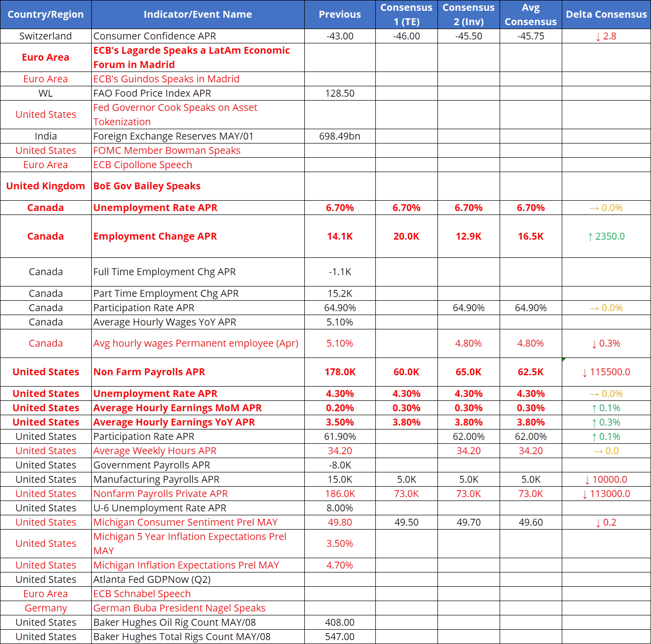Select the Consensus 1 (TE) header
Screen dimensions: 651x644
pos(406,14)
